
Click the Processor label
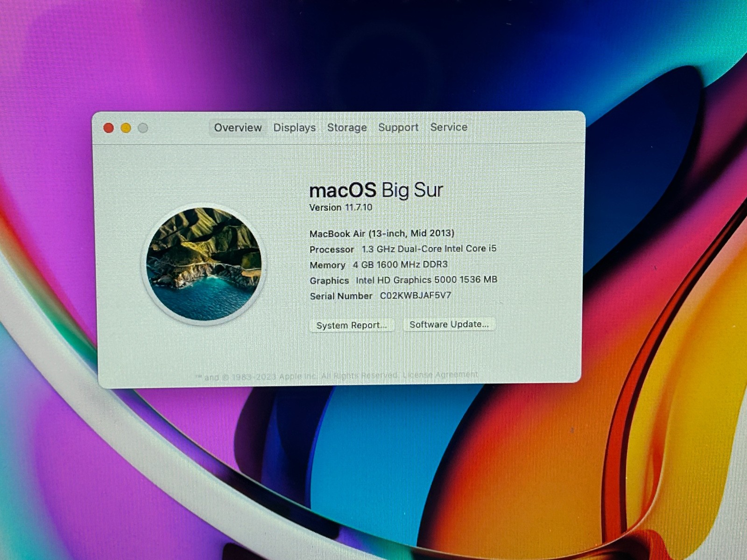[332, 250]
